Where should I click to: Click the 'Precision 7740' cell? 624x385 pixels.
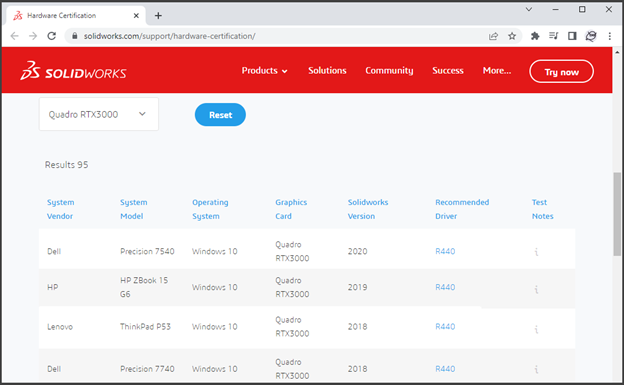click(147, 369)
